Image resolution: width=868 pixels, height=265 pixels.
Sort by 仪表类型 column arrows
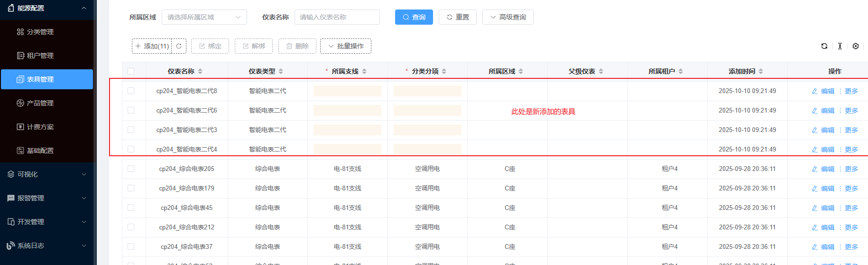(281, 71)
